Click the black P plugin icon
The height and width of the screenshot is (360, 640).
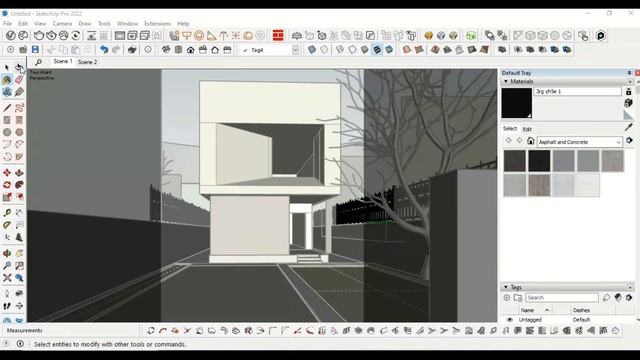click(x=600, y=36)
